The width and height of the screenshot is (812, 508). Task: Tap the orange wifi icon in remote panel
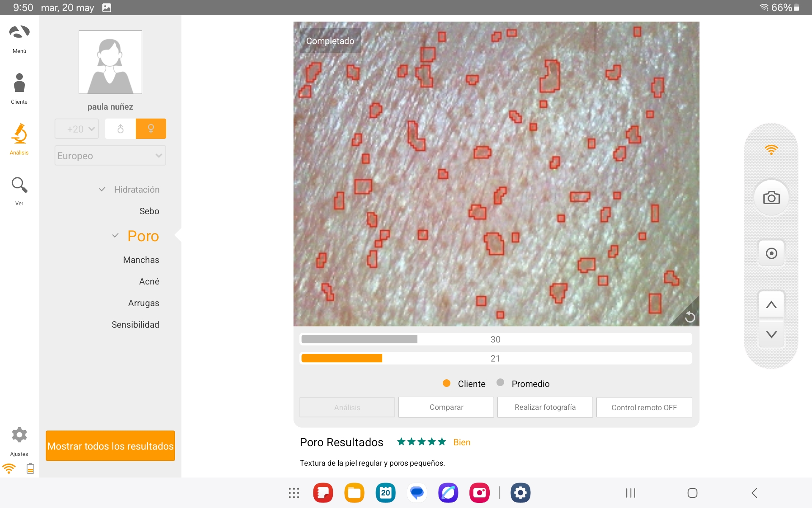coord(771,149)
